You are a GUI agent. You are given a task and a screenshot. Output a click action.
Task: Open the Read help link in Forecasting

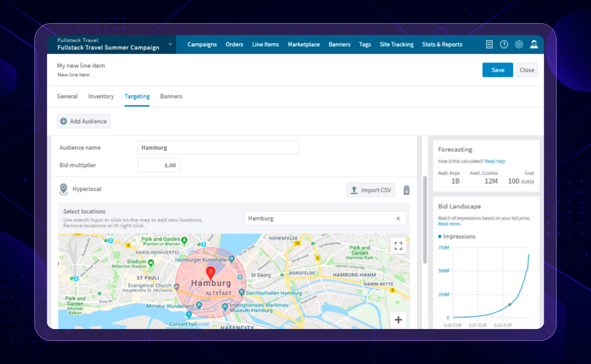coord(495,161)
